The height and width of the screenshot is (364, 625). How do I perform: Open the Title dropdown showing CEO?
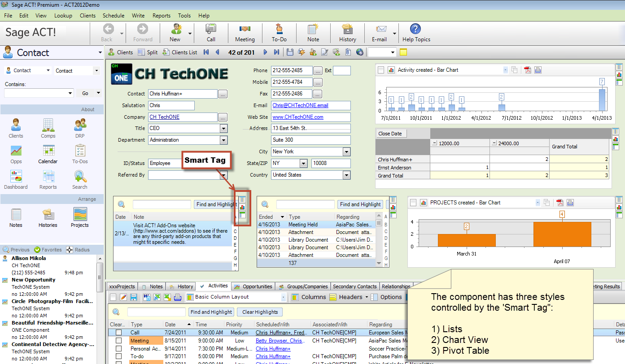223,128
